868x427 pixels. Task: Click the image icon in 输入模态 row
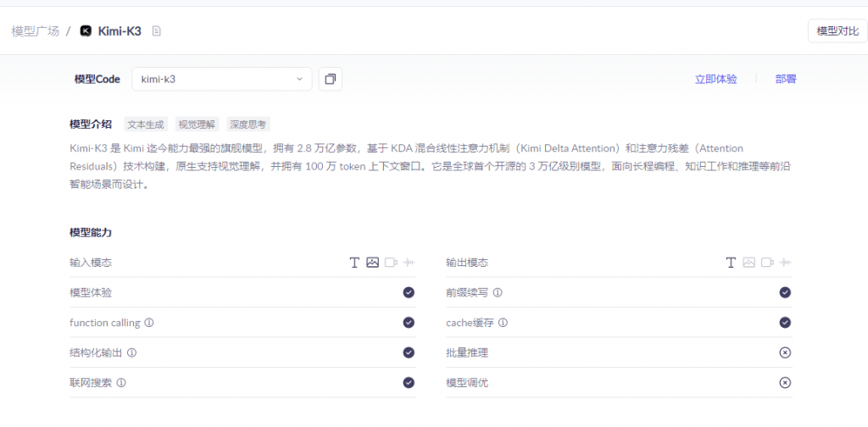pos(373,263)
